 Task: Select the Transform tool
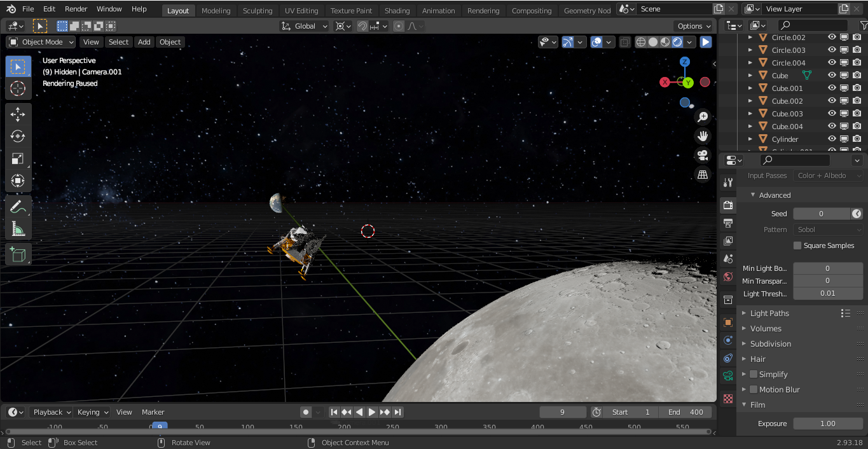click(18, 181)
